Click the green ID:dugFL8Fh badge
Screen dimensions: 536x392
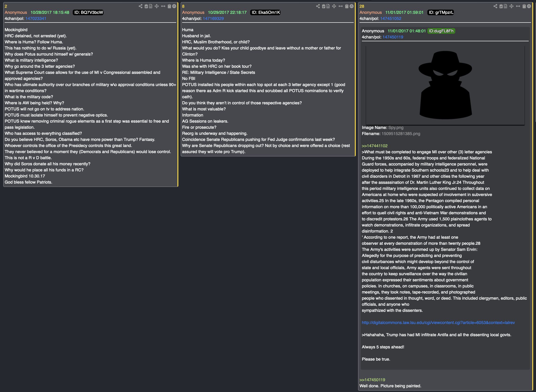441,31
